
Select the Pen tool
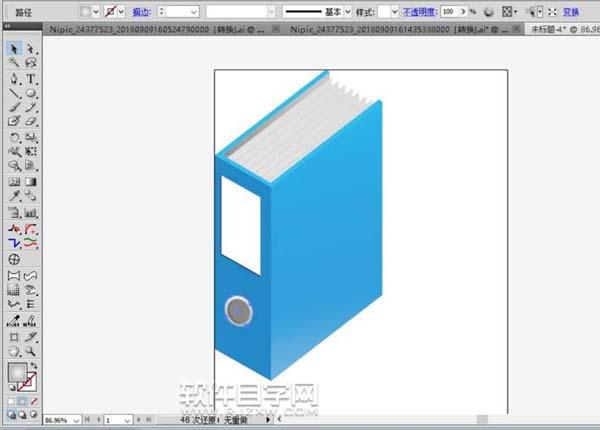click(x=14, y=79)
